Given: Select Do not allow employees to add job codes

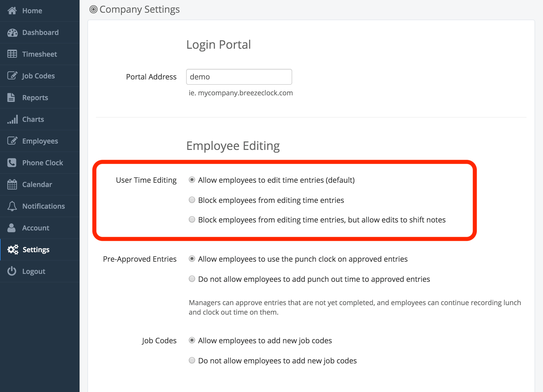Looking at the screenshot, I should 192,360.
